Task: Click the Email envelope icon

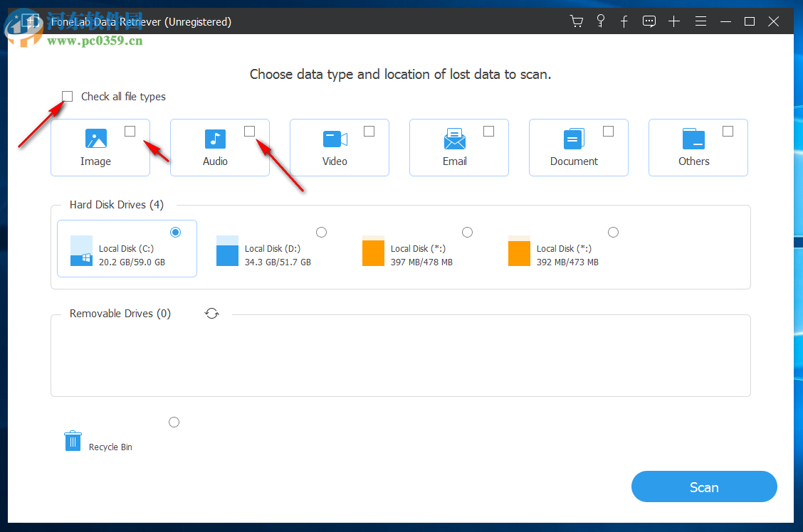Action: pyautogui.click(x=455, y=139)
